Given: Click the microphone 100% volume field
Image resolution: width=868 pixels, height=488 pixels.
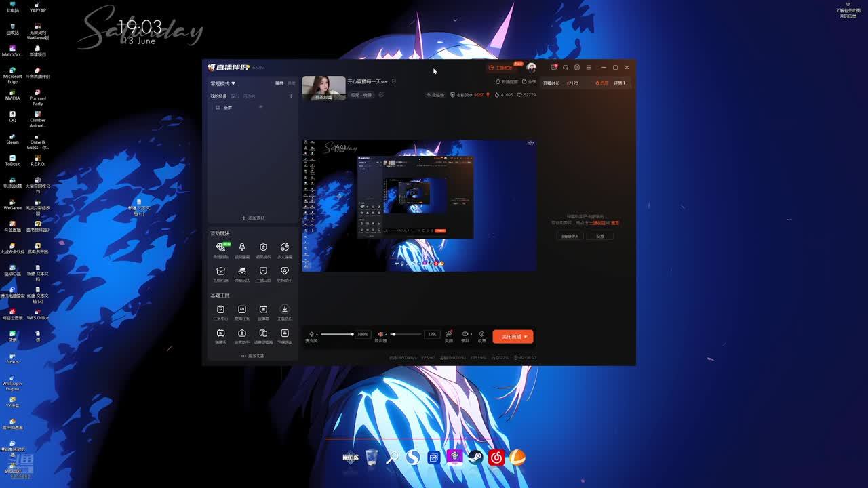Looking at the screenshot, I should [x=363, y=334].
